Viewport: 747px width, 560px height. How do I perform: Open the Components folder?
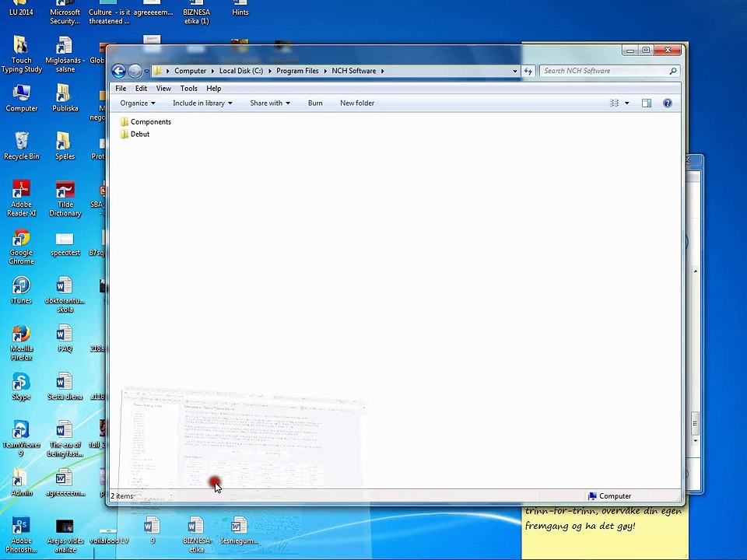[x=150, y=122]
